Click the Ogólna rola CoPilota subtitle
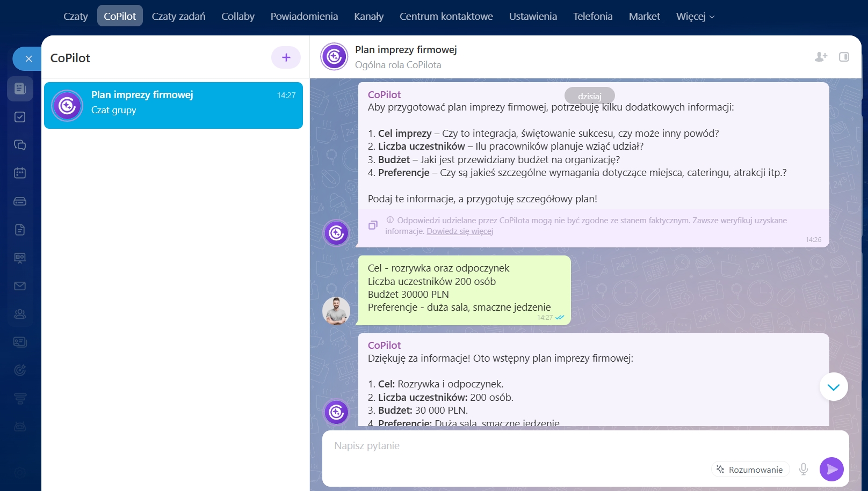This screenshot has width=868, height=491. 398,65
